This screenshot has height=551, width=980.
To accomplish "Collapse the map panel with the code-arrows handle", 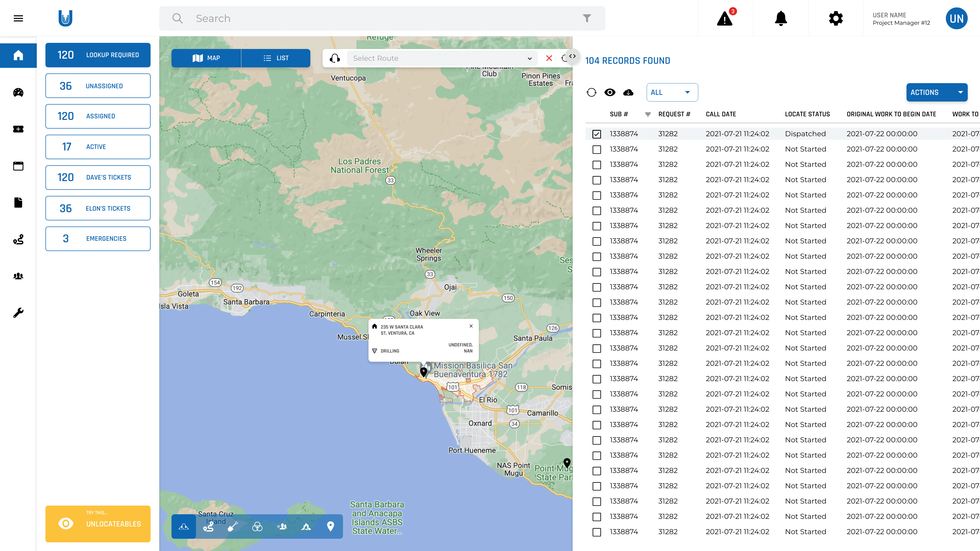I will (x=572, y=56).
